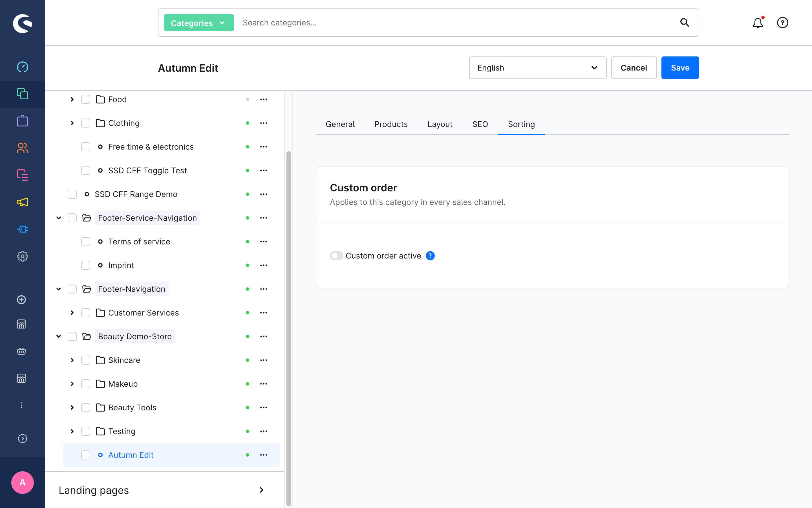Screen dimensions: 812x508
Task: Open the Settings gear icon
Action: 23,256
